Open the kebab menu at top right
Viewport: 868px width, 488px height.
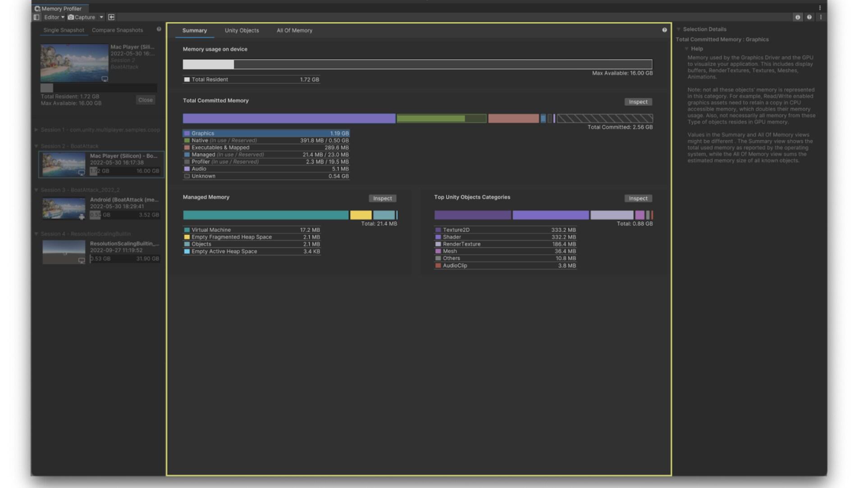820,8
